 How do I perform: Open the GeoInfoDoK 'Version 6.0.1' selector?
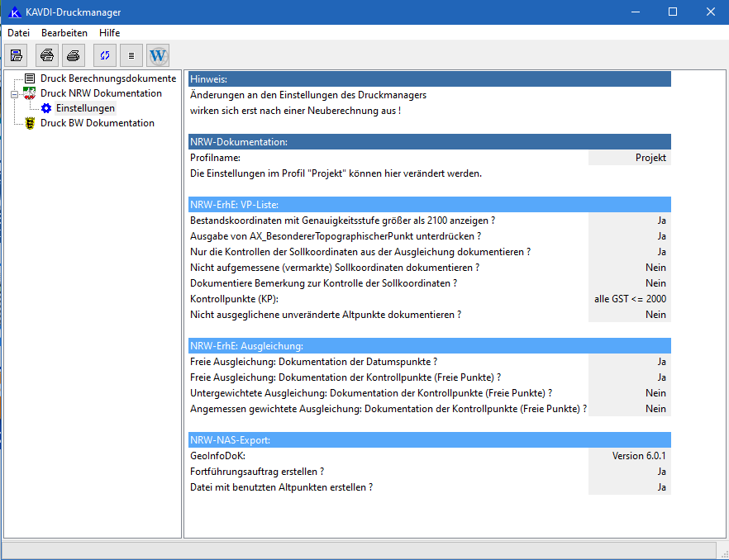point(629,456)
